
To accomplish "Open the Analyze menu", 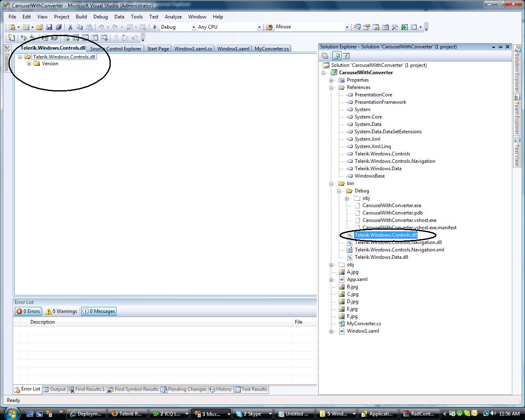I will 173,17.
